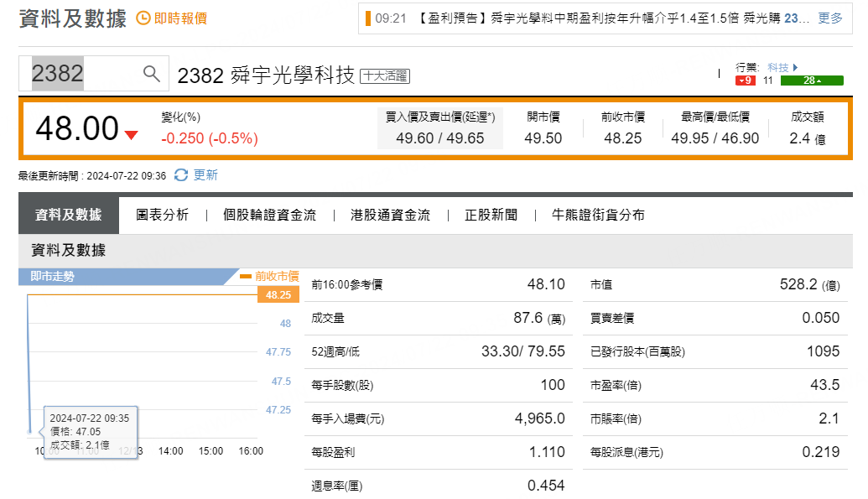Click the change value -0.250 (-0.5%)
Viewport: 868px width, 499px height.
click(x=210, y=138)
